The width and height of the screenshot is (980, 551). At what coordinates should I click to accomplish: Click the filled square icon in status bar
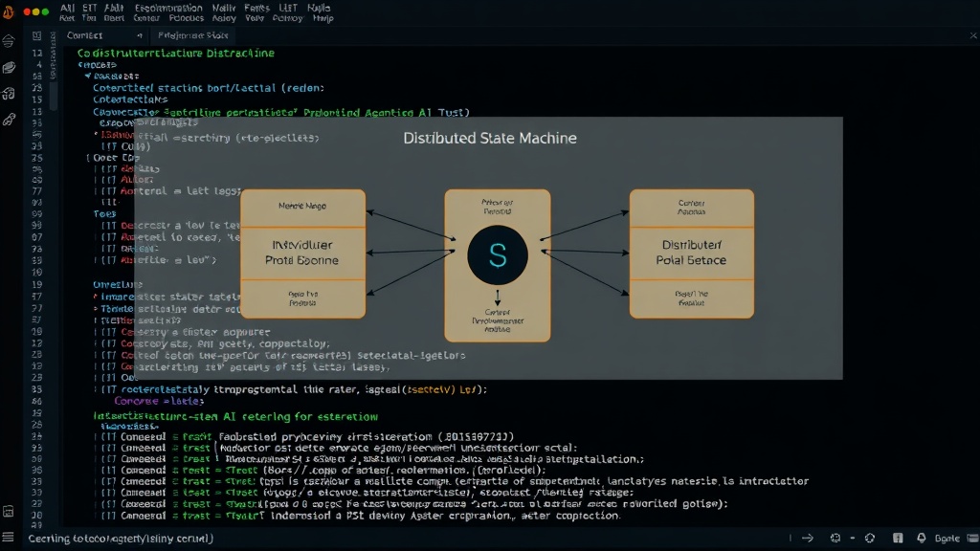(x=898, y=538)
